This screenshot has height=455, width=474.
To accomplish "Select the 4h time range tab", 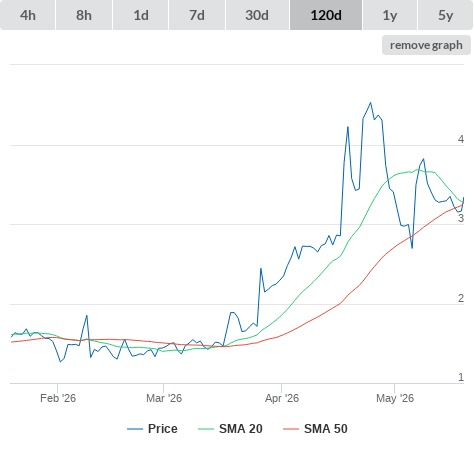I will click(x=28, y=15).
